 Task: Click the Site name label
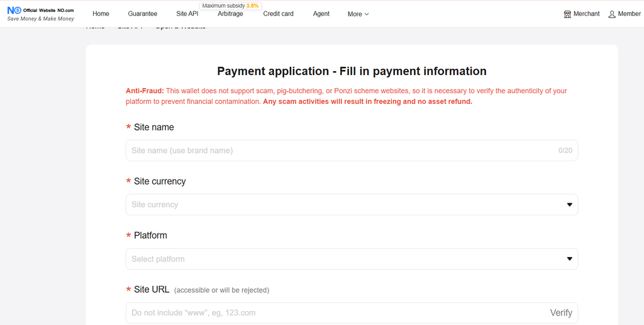153,127
